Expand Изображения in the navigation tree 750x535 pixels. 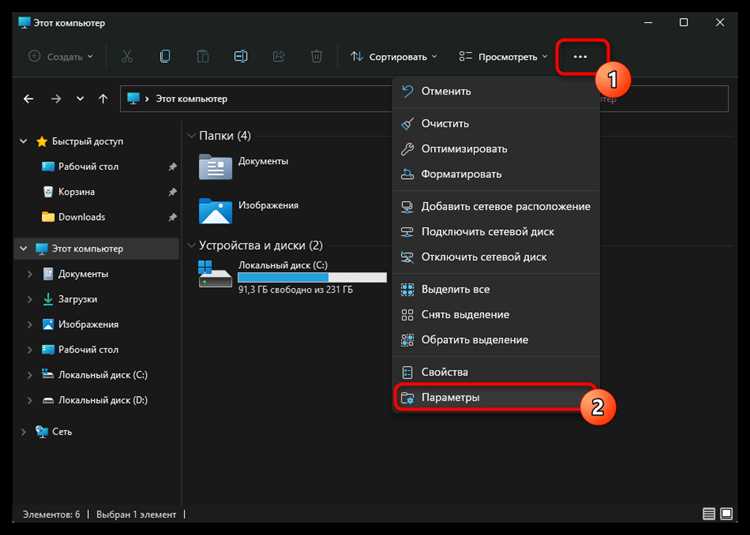click(30, 325)
